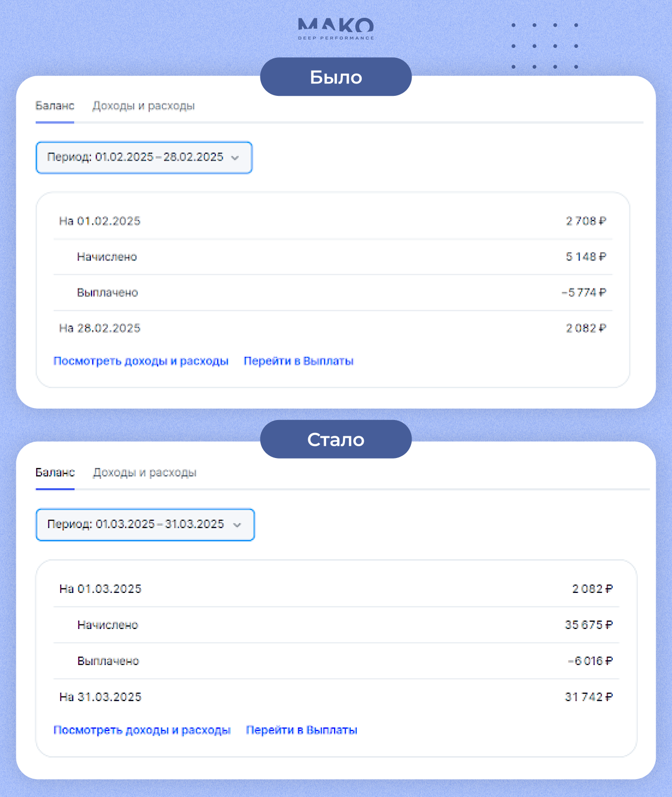
Task: Click the Стало label badge
Action: [336, 439]
